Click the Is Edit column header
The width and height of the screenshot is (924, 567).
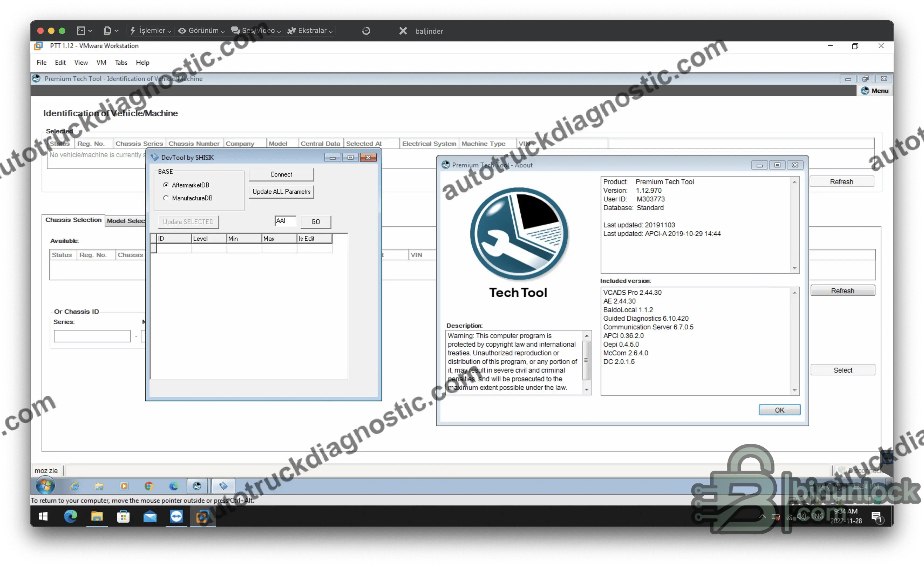pos(315,238)
